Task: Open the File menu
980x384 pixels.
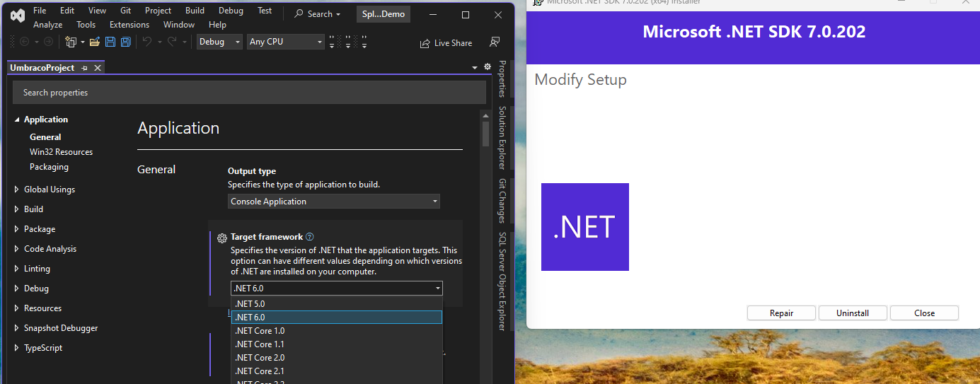Action: coord(40,11)
